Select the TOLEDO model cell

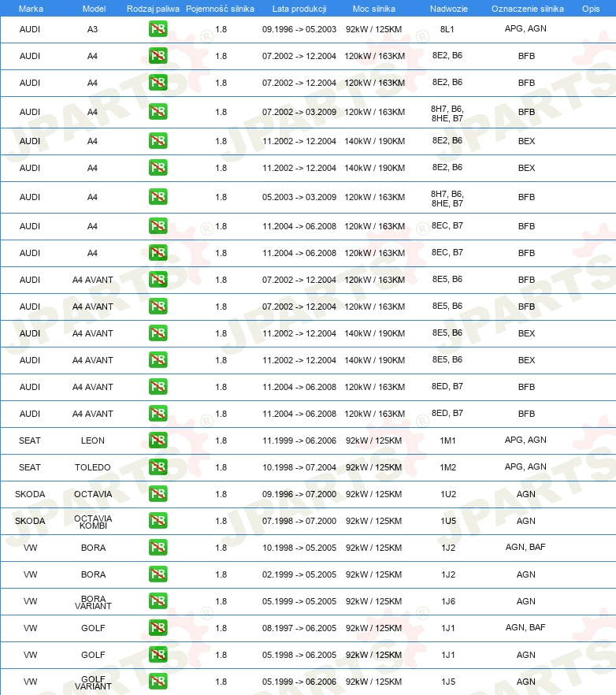coord(93,467)
